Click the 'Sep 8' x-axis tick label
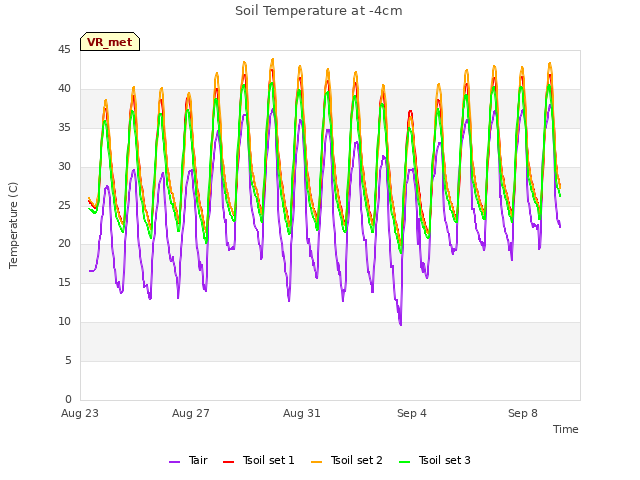This screenshot has height=480, width=640. click(523, 413)
